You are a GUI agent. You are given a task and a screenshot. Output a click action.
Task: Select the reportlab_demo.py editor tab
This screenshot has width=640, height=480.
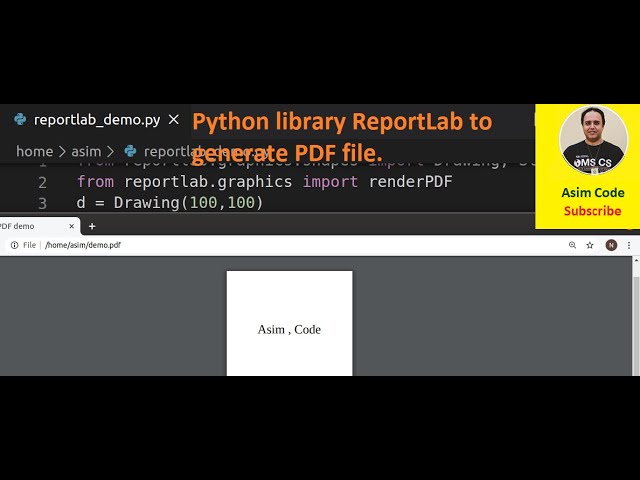coord(96,120)
